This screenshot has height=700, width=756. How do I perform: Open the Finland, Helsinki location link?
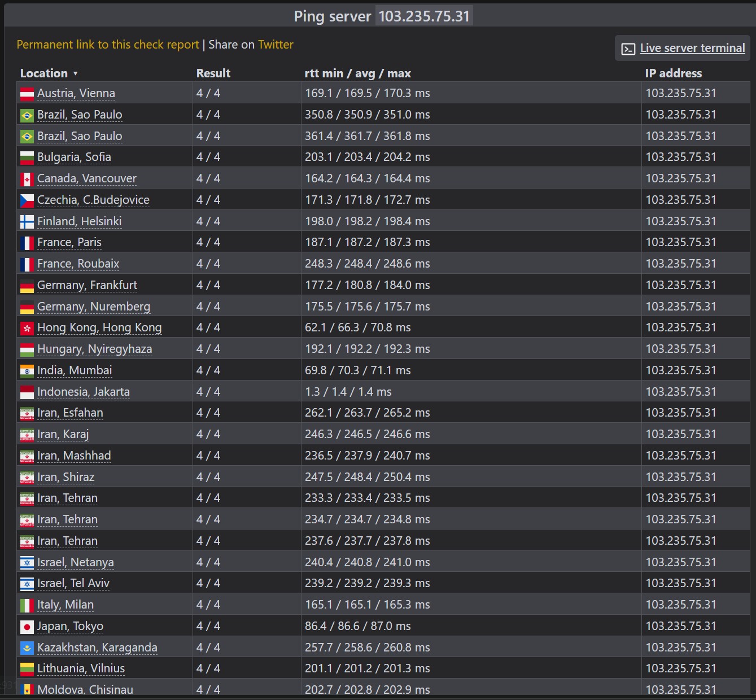[80, 221]
